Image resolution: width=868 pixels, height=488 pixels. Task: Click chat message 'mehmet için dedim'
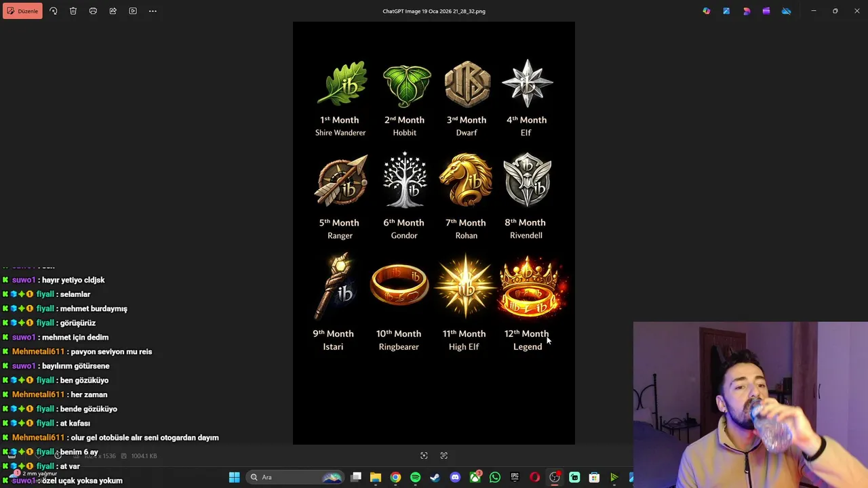[x=75, y=337]
